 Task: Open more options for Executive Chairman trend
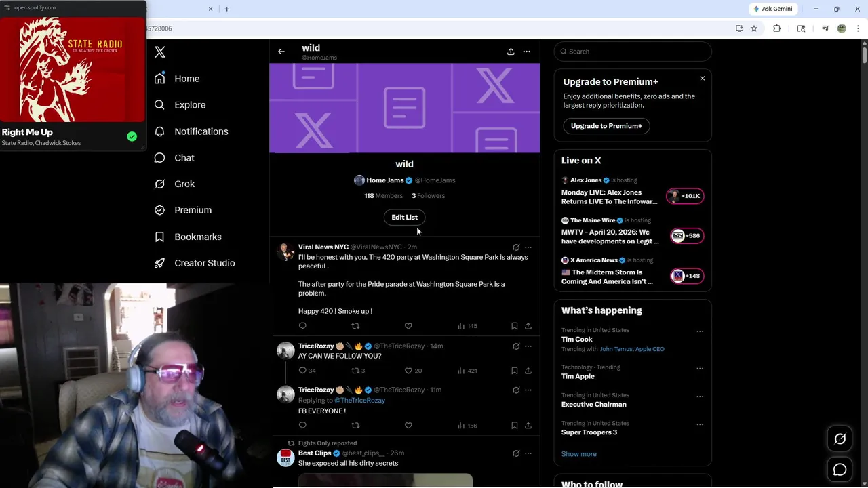coord(700,396)
